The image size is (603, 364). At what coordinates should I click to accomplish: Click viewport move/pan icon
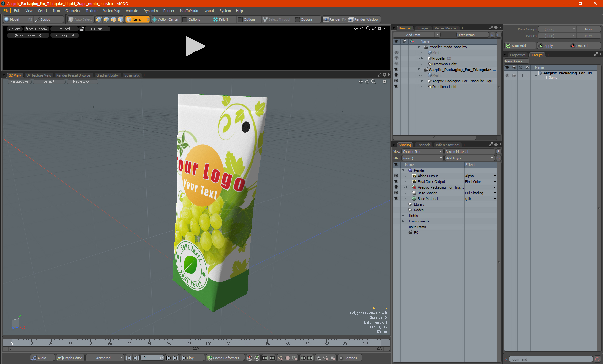361,82
